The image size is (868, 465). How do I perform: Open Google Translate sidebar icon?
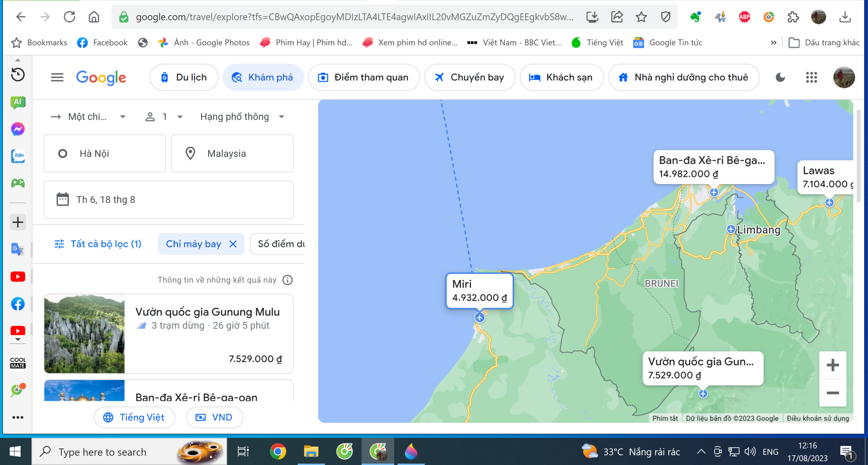click(x=18, y=249)
